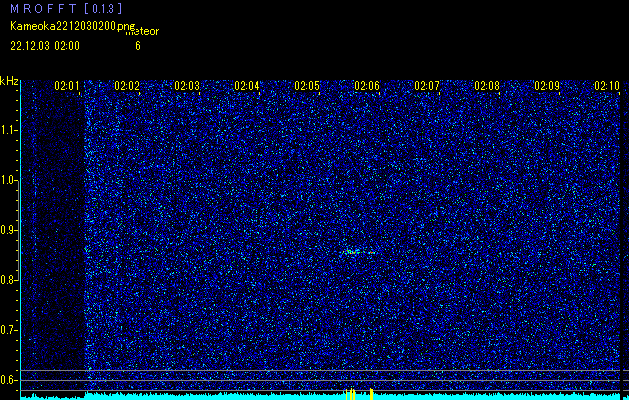Click the cluster of yellow detection markers before 02:06
The image size is (629, 400).
click(x=351, y=394)
